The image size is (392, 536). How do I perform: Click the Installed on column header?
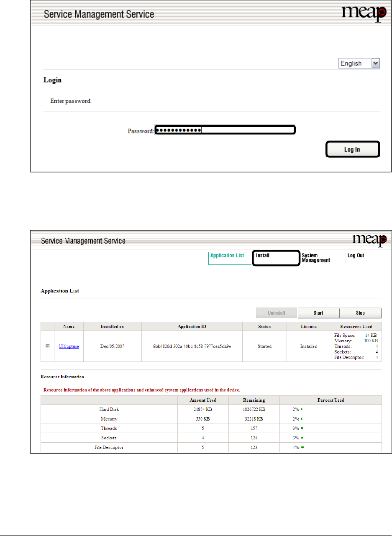click(113, 326)
